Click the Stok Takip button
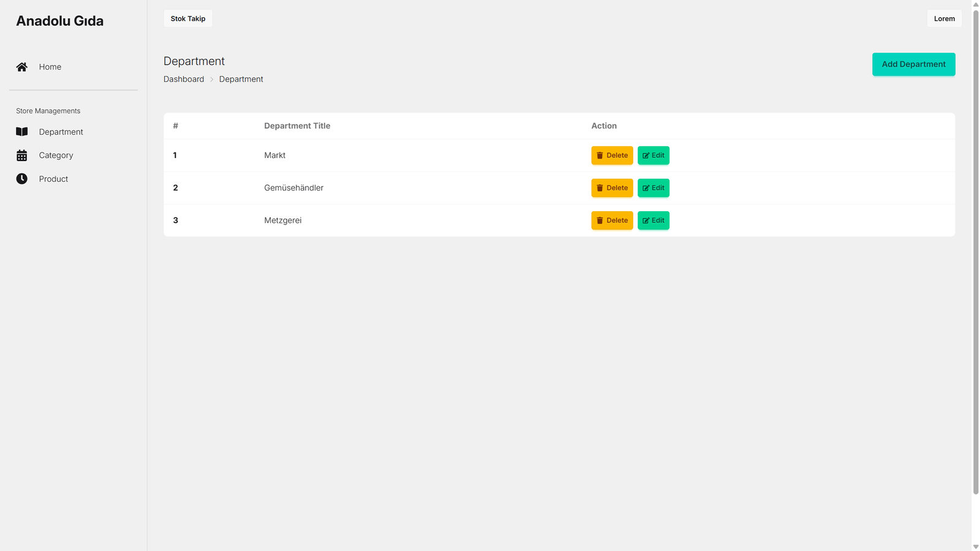This screenshot has width=980, height=551. click(188, 18)
